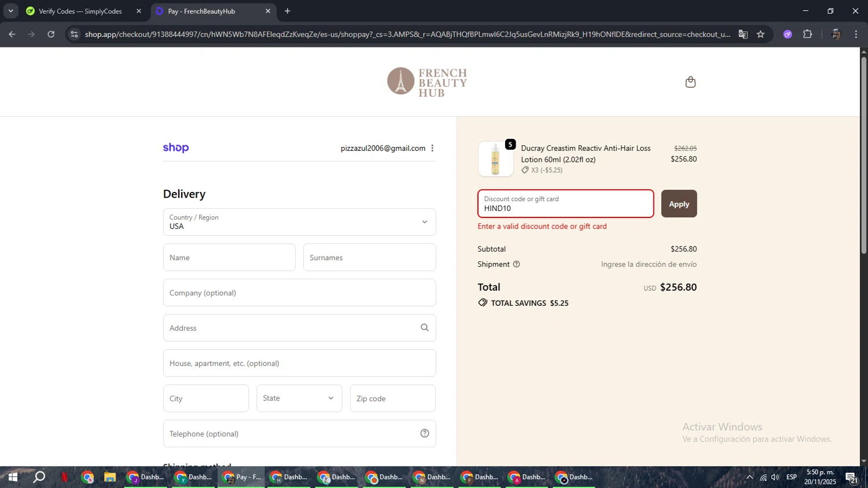Click the Chrome profile avatar icon

pos(836,34)
